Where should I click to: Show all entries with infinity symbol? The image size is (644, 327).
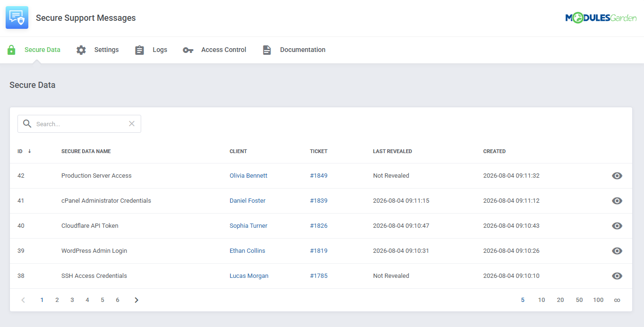617,300
